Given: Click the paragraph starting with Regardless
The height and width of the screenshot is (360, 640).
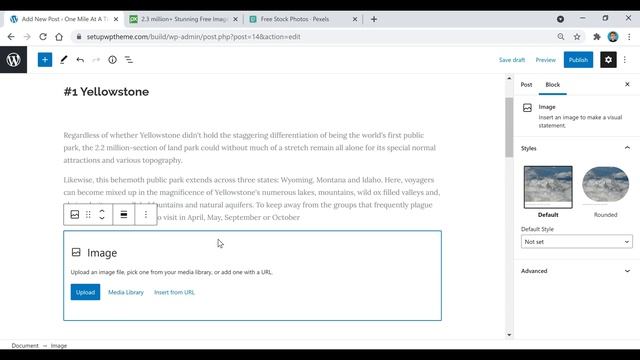Looking at the screenshot, I should [250, 148].
